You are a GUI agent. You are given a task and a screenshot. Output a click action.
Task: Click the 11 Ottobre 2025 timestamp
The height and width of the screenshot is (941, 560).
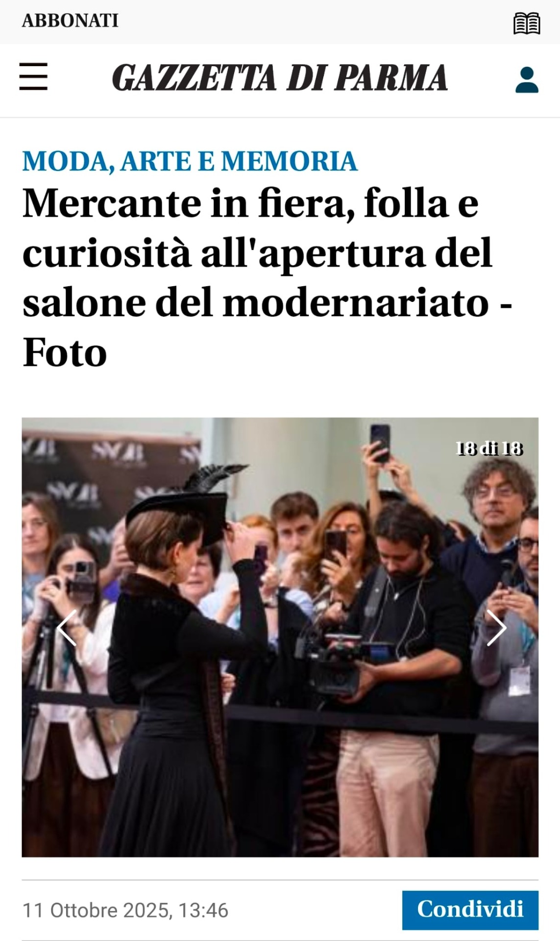click(x=125, y=910)
